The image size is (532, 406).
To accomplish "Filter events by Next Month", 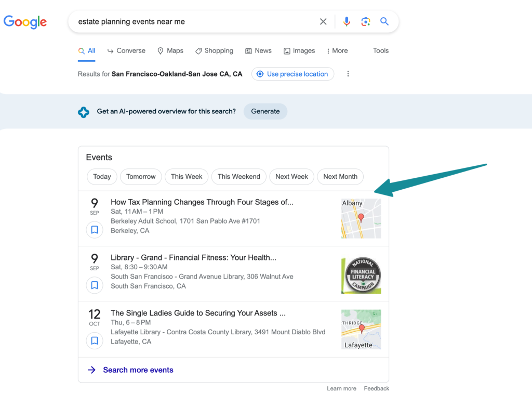I will pyautogui.click(x=340, y=177).
